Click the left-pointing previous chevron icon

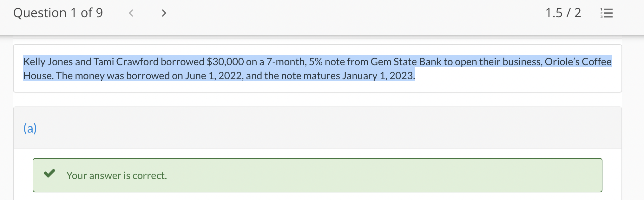(131, 13)
